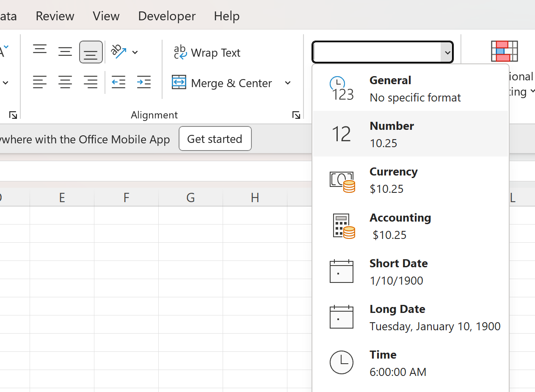Open the Alignment dialog launcher
The height and width of the screenshot is (392, 535).
296,115
